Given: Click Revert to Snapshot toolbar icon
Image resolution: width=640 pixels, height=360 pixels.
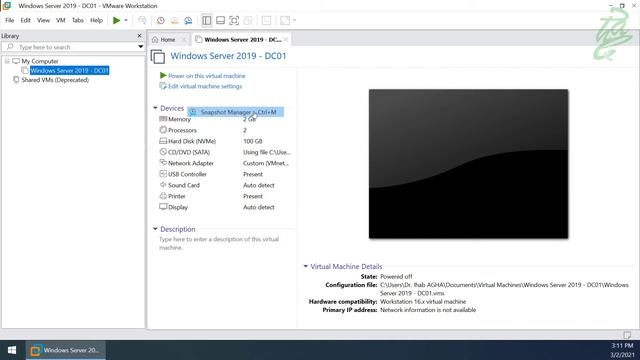Looking at the screenshot, I should [x=174, y=20].
